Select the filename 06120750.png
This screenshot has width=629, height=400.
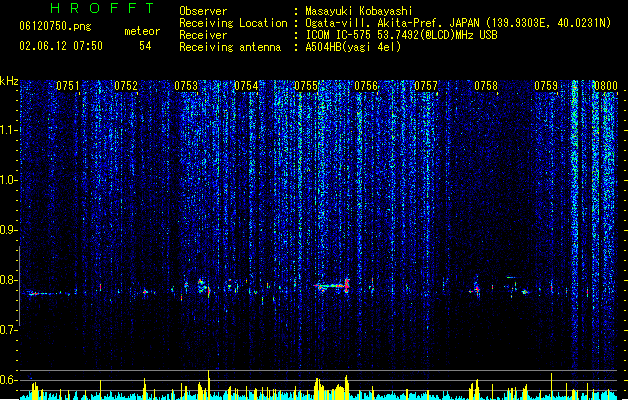[x=55, y=26]
